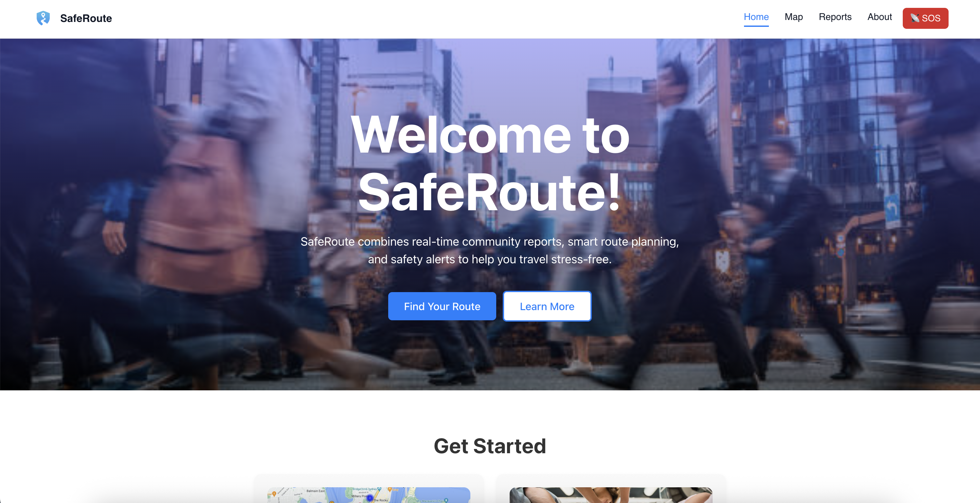Click the Find Your Route button

point(442,306)
